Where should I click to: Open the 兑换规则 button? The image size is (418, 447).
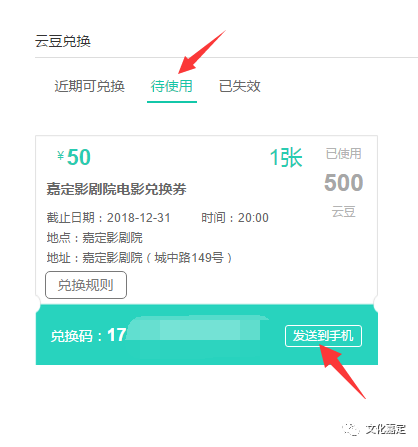[86, 285]
